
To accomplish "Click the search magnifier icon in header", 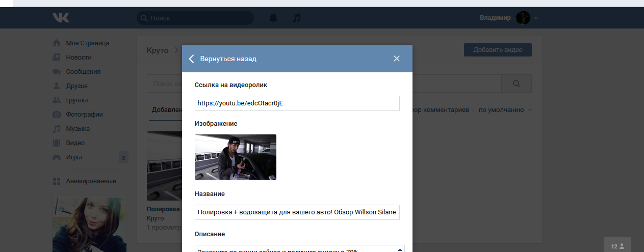I will [x=144, y=18].
